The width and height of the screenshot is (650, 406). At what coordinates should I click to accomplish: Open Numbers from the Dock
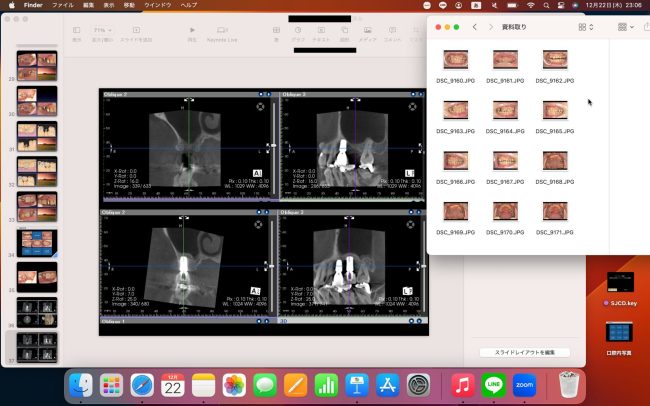click(326, 385)
